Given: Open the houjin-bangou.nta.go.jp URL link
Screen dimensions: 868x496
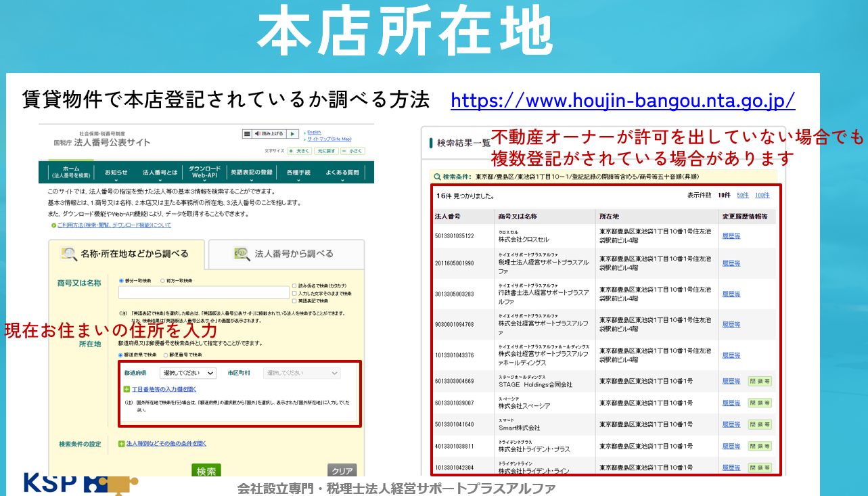Looking at the screenshot, I should [x=622, y=101].
